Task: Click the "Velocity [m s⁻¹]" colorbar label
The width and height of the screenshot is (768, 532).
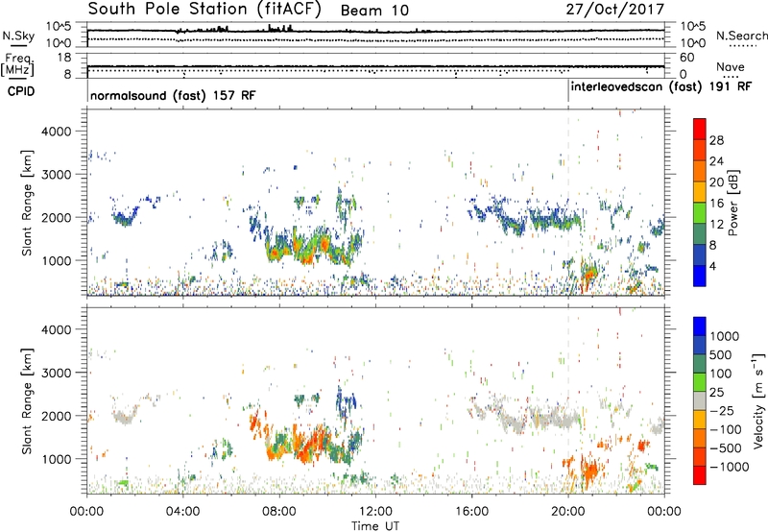Action: pos(758,400)
